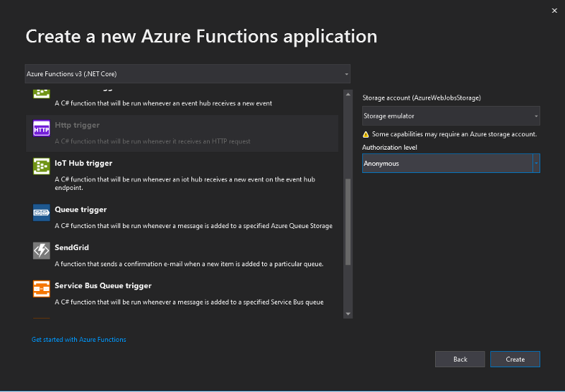Click the Event Hub trigger icon at top
Image resolution: width=565 pixels, height=392 pixels.
(x=42, y=94)
